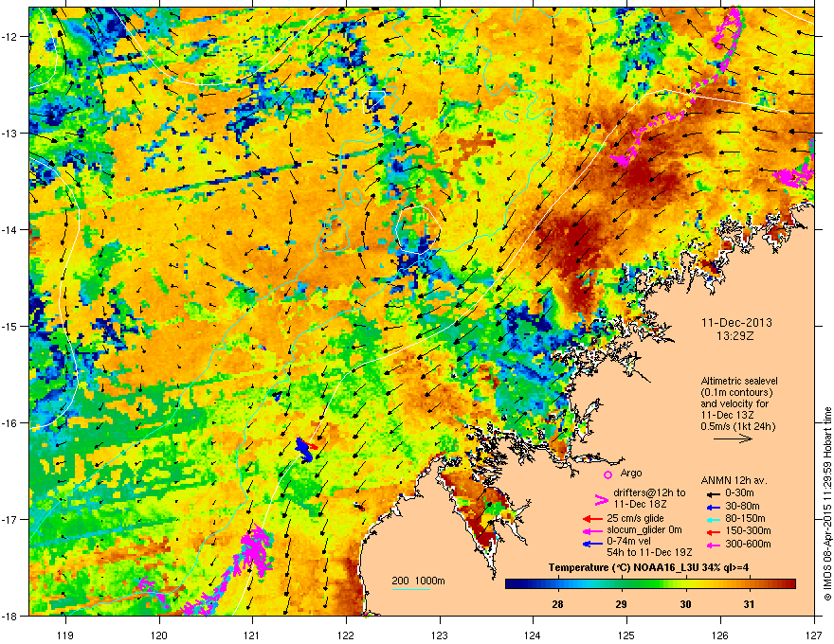Click the cyan ANMN arrow for 80-150m
The image size is (834, 644).
[713, 519]
